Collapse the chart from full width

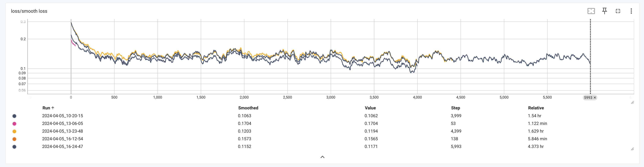coord(618,11)
